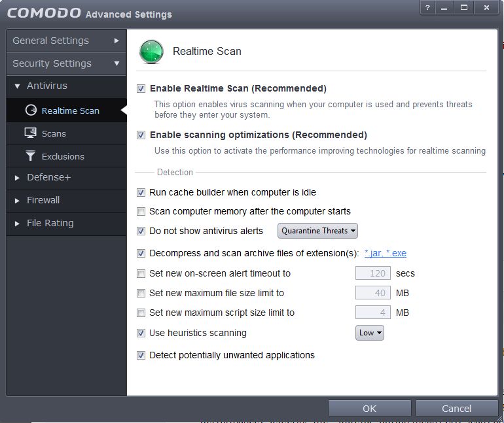Click the Realtime Scan page heading
This screenshot has height=423, width=504.
coord(207,52)
